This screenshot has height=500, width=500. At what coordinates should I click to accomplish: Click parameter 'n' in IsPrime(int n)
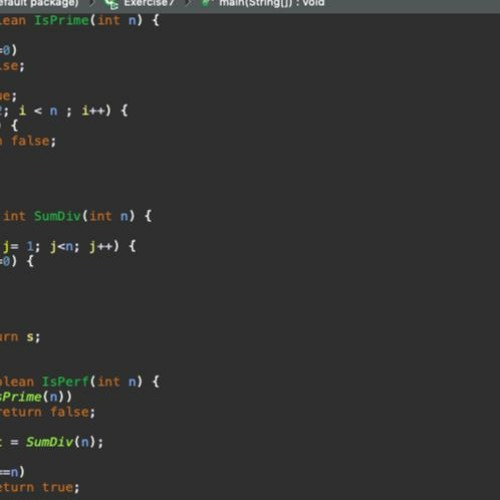(x=132, y=21)
